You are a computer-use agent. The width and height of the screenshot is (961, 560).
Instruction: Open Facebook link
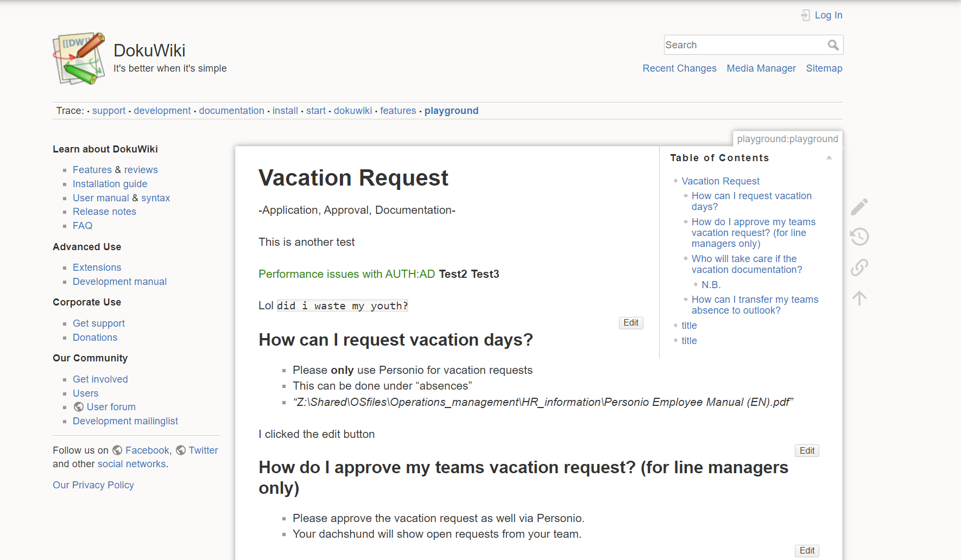coord(147,450)
